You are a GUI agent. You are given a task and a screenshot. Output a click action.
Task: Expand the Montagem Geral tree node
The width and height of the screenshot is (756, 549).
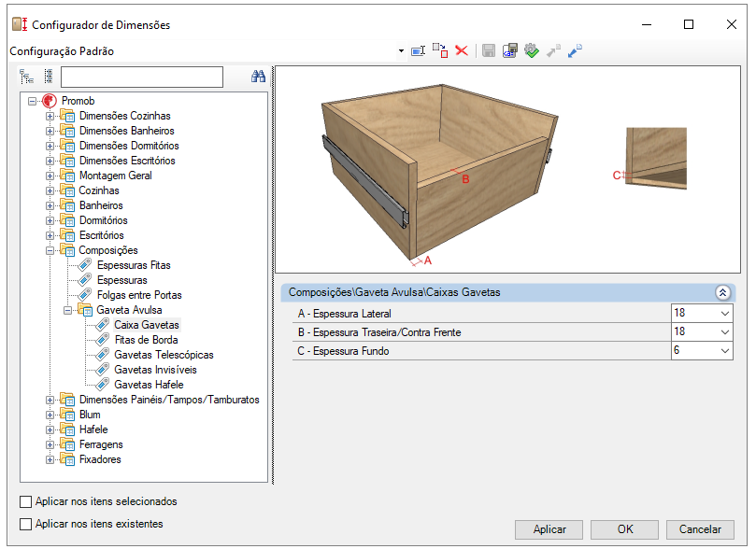[50, 176]
